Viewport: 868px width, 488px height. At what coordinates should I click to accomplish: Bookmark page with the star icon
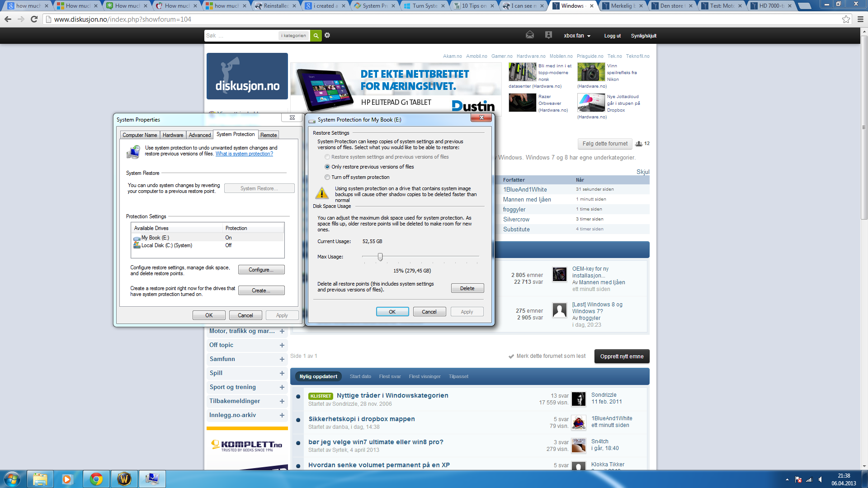846,19
